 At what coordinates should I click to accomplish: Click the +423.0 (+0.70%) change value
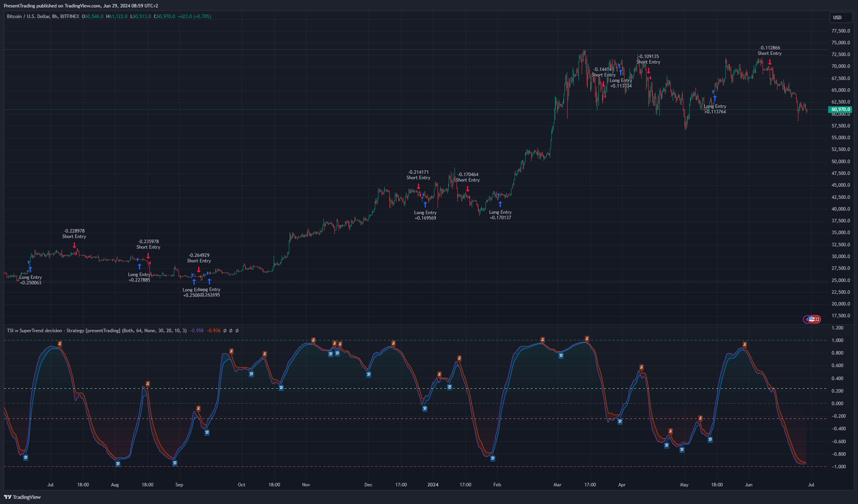(194, 16)
